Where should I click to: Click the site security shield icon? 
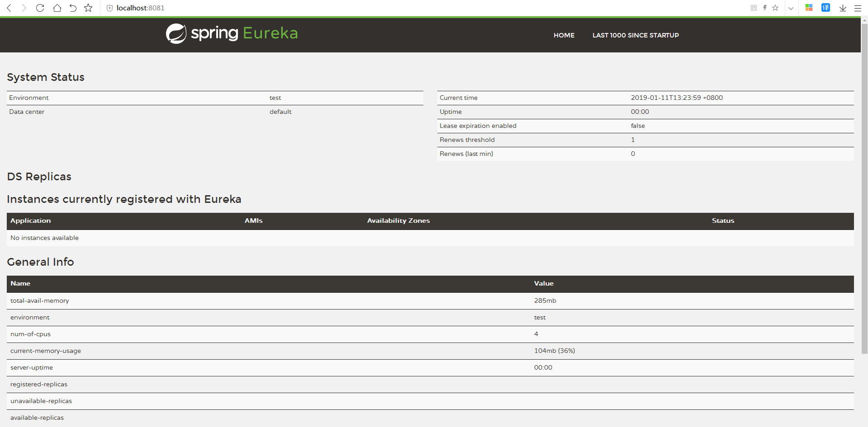[109, 8]
